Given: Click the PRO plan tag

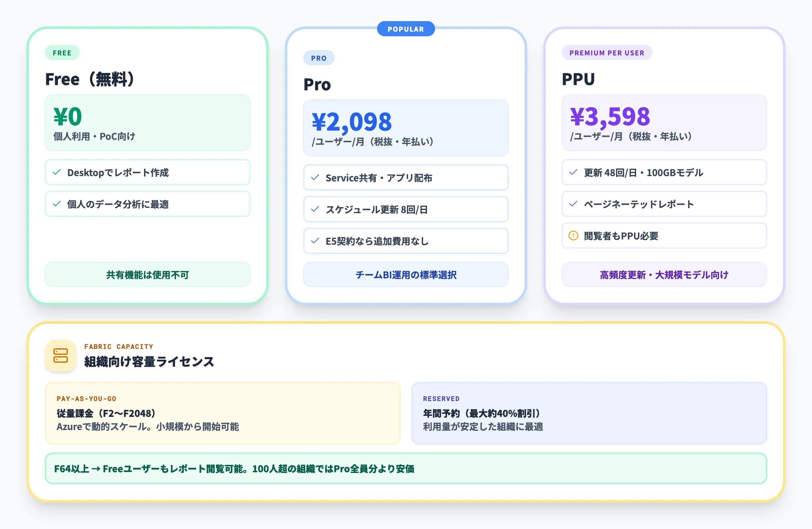Looking at the screenshot, I should pos(319,58).
